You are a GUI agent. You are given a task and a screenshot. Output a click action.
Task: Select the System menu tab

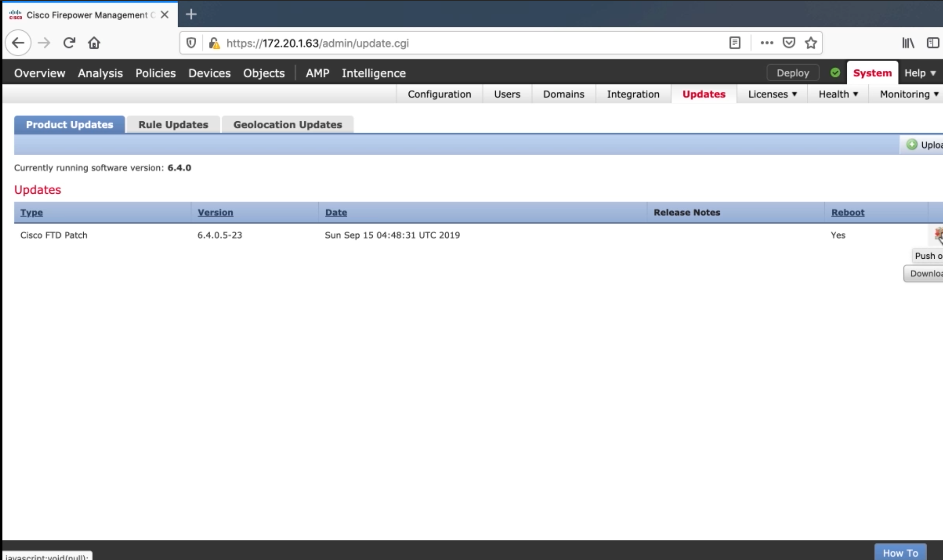tap(872, 73)
